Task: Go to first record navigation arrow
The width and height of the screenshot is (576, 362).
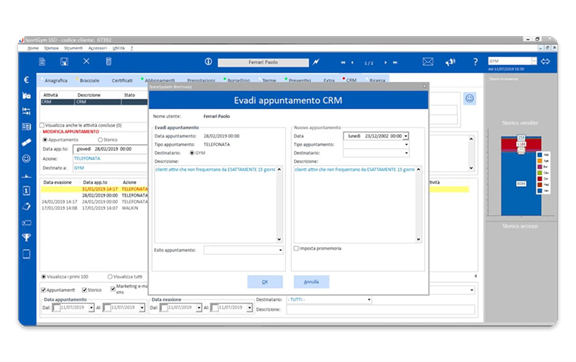Action: pos(343,62)
